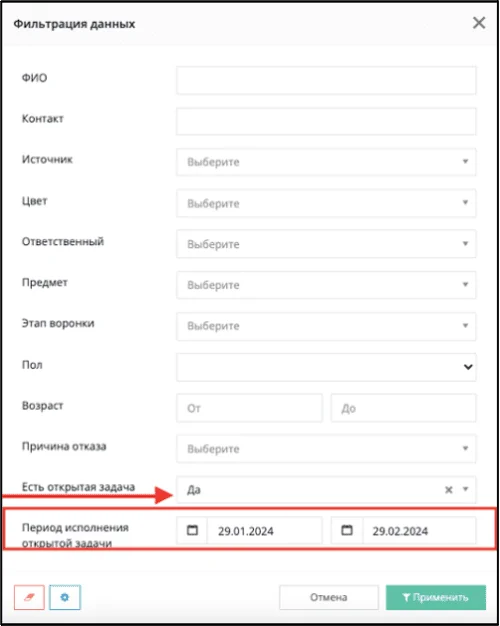Expand the Есть открытая задача dropdown arrow

465,489
